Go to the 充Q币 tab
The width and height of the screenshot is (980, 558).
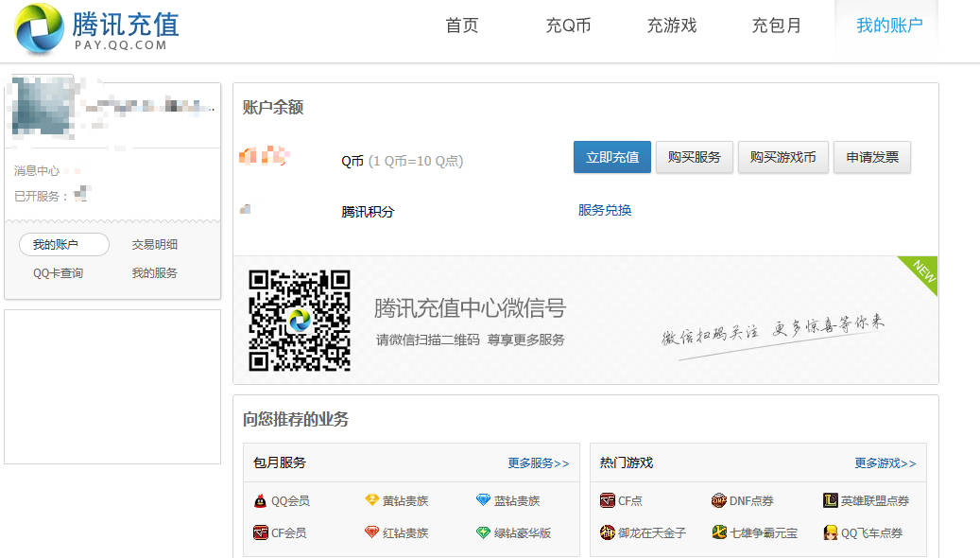(x=568, y=26)
